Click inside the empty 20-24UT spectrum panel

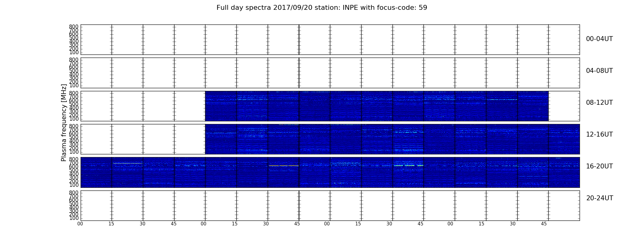click(330, 205)
